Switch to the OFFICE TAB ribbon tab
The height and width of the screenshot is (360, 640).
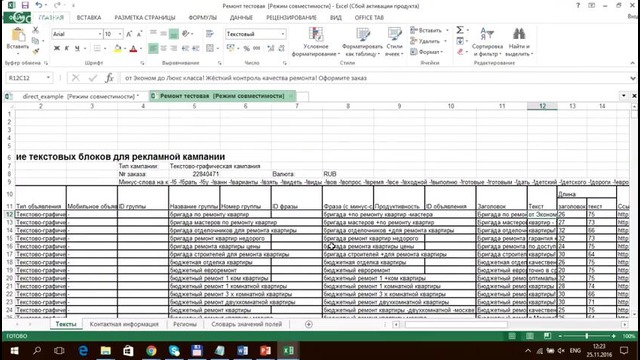369,18
